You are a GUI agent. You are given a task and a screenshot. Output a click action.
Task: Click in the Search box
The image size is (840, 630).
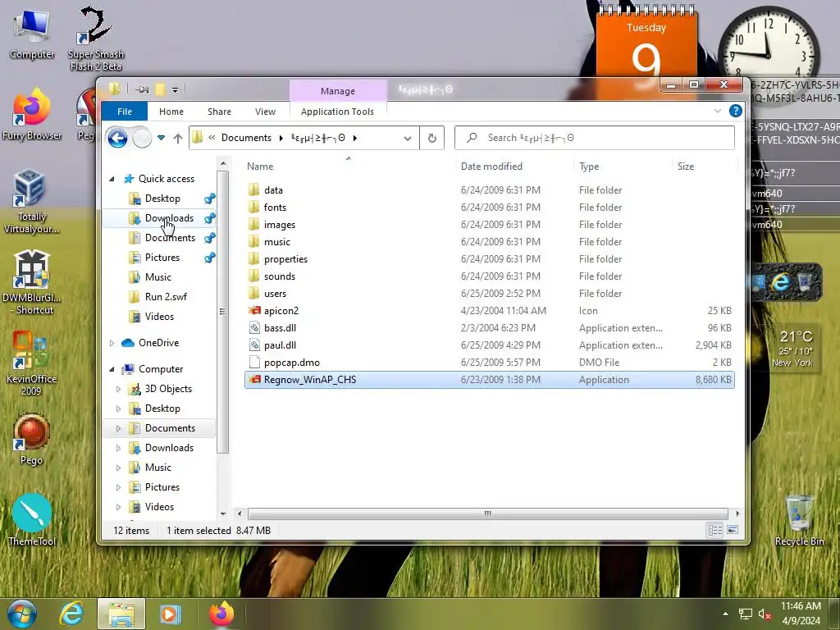[x=595, y=138]
